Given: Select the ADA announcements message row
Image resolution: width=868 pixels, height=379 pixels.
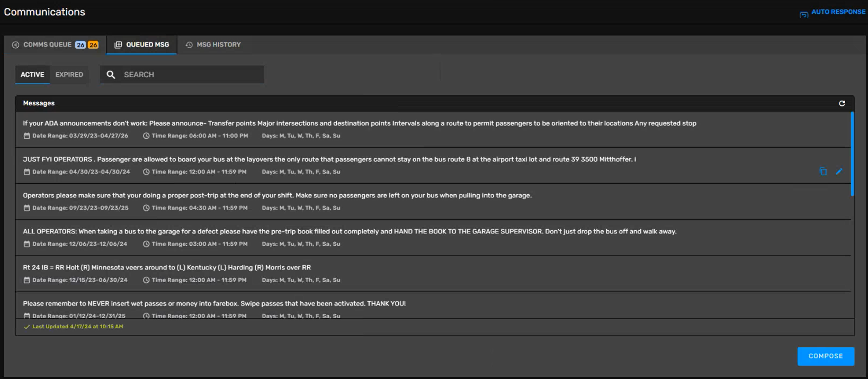Looking at the screenshot, I should pos(359,129).
